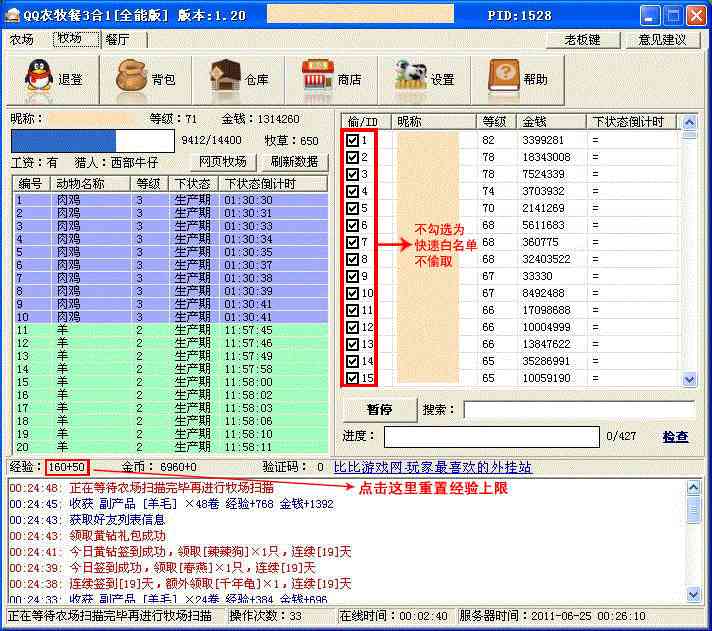Open the 仓库 warehouse icon
The image size is (712, 631).
point(226,77)
